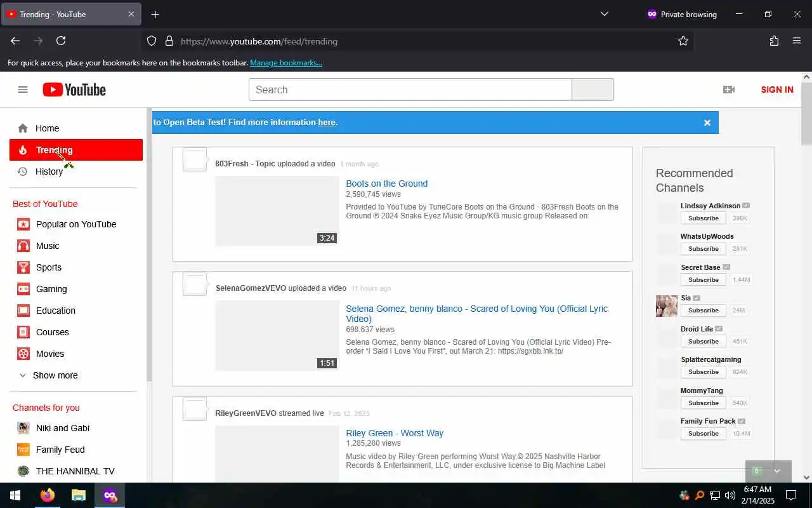812x508 pixels.
Task: Open File Explorer from the taskbar
Action: click(x=78, y=495)
